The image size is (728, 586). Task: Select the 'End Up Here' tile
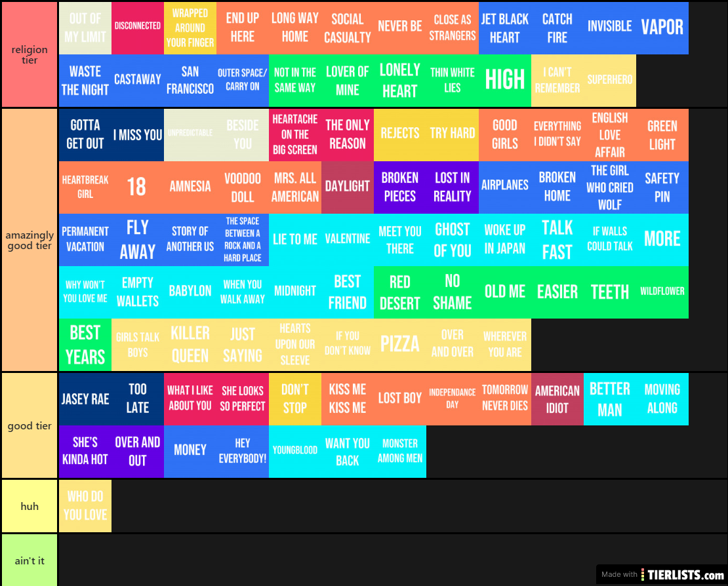pos(243,28)
